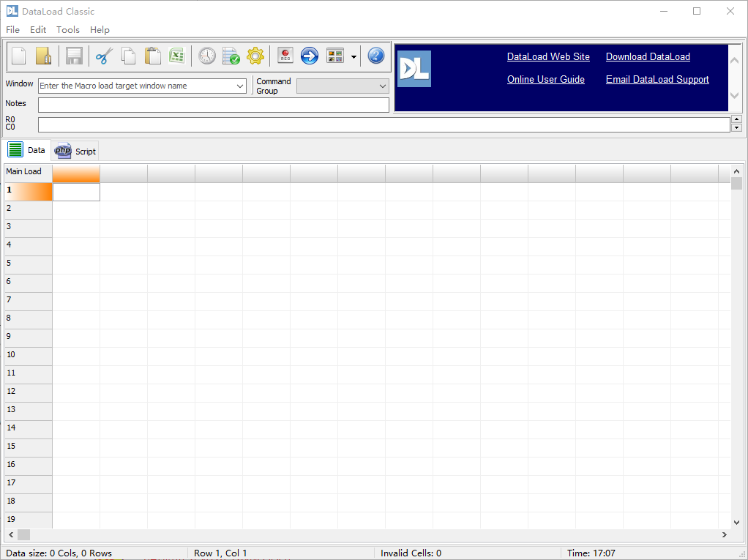The height and width of the screenshot is (560, 748).
Task: Expand the view layout dropdown arrow
Action: click(354, 57)
